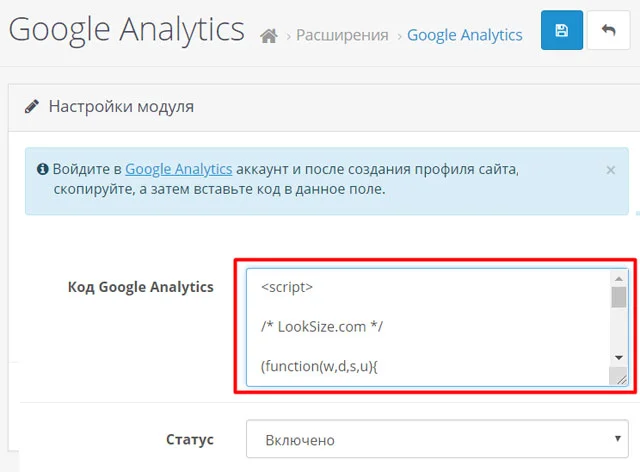Viewport: 640px width, 472px height.
Task: Click the /* LookSize.com */ comment line
Action: tap(322, 327)
